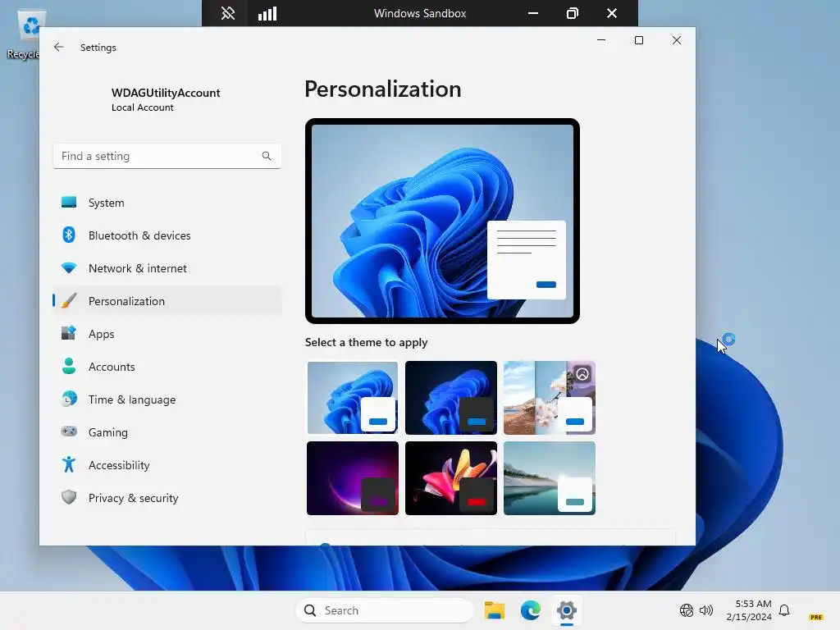Open Privacy & security settings

coord(167,498)
